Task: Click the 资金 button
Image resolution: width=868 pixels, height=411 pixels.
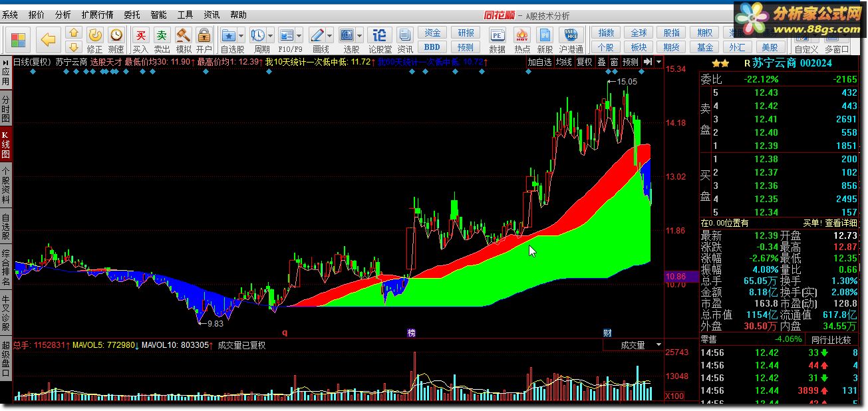Action: click(433, 33)
